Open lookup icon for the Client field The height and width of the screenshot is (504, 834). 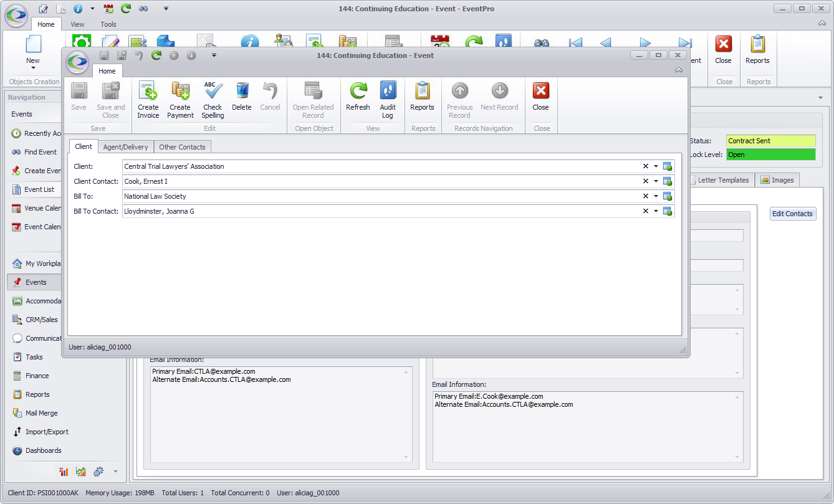click(x=668, y=166)
